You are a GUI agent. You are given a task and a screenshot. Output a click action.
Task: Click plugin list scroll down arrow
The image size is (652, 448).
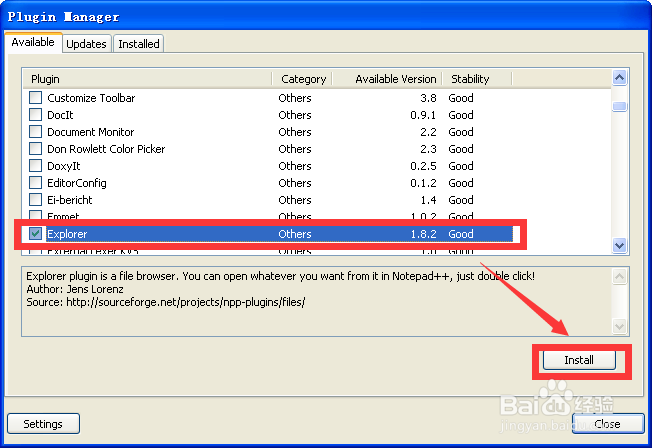[620, 245]
